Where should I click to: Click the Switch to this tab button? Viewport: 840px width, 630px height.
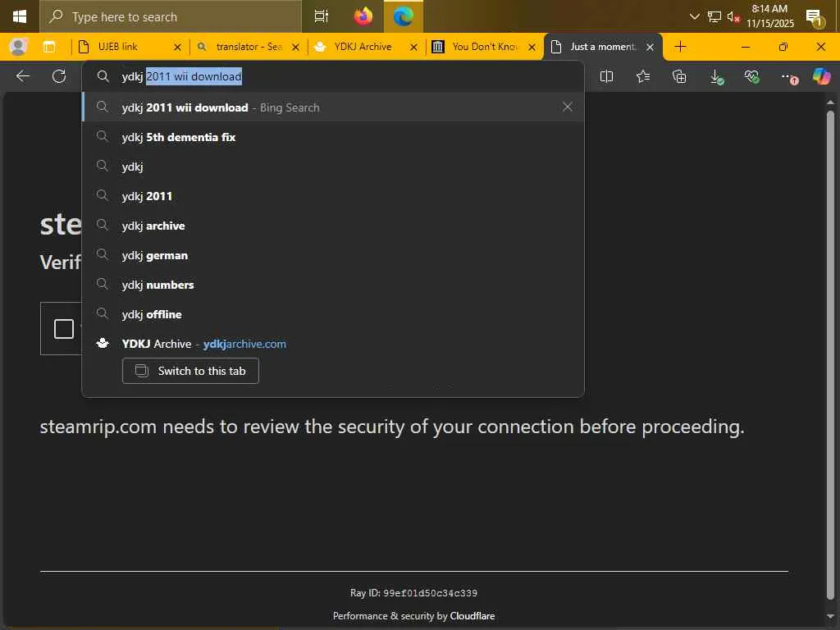pos(190,371)
